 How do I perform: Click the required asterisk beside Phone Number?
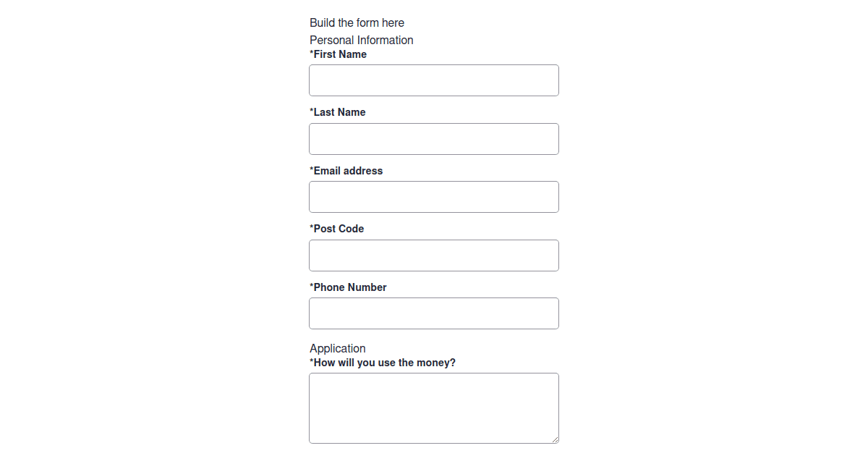[312, 287]
